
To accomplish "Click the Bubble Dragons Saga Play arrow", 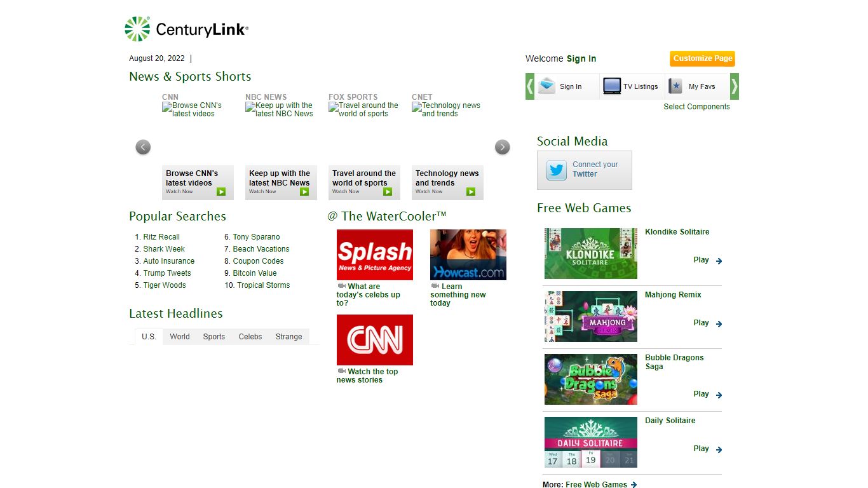I will tap(719, 395).
